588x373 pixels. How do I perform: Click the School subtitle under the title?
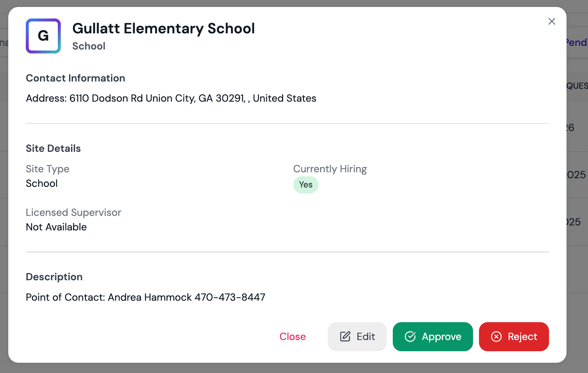pyautogui.click(x=89, y=46)
